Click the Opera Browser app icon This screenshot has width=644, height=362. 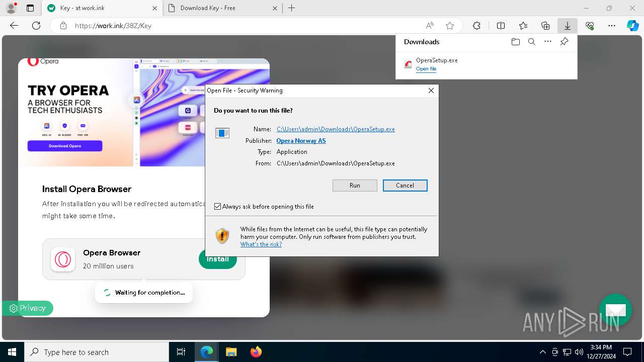(x=63, y=259)
